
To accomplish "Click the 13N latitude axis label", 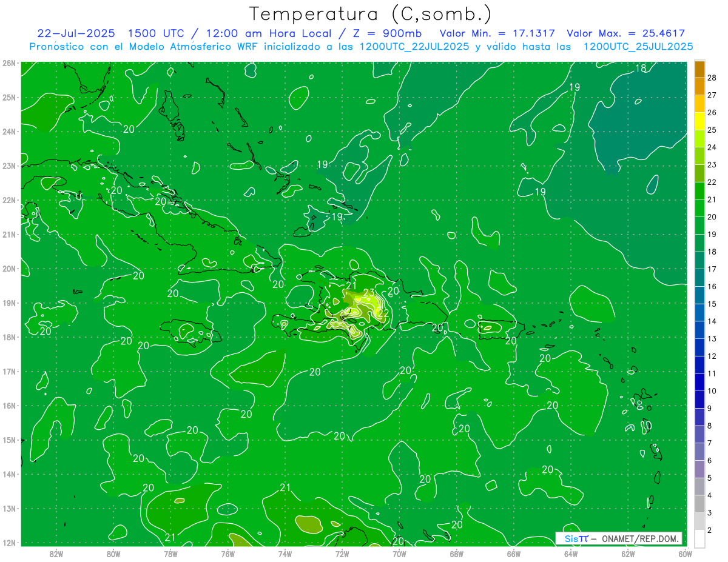I will (x=8, y=508).
